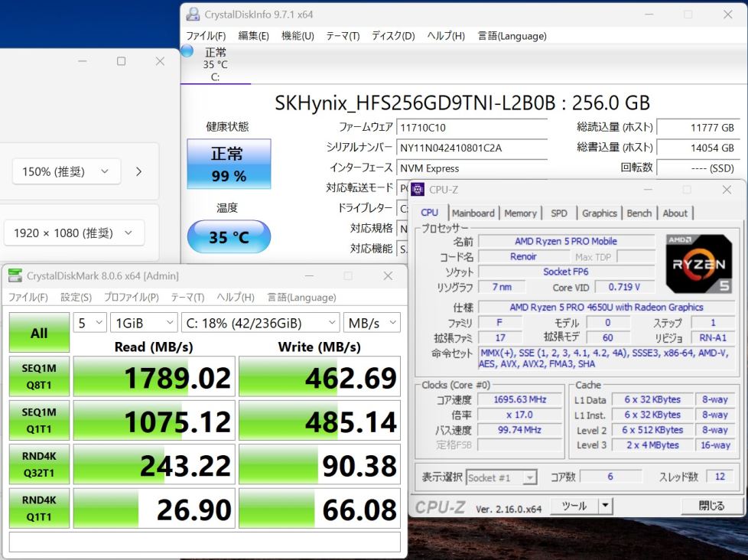The image size is (748, 560).
Task: Expand the ツール dropdown arrow in CPU-Z
Action: coord(605,506)
